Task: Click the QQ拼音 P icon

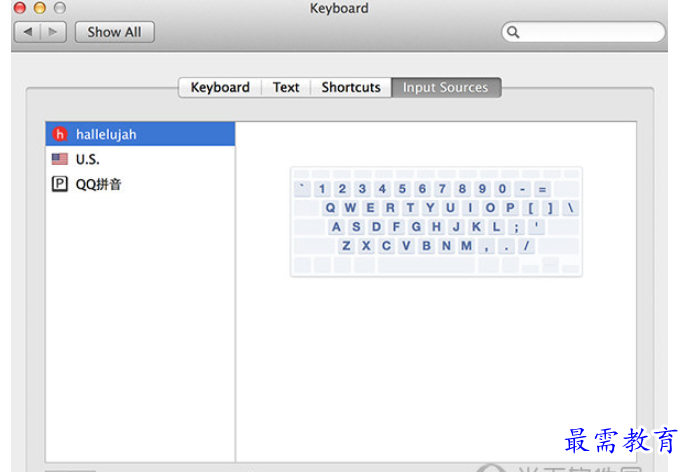Action: pyautogui.click(x=60, y=184)
